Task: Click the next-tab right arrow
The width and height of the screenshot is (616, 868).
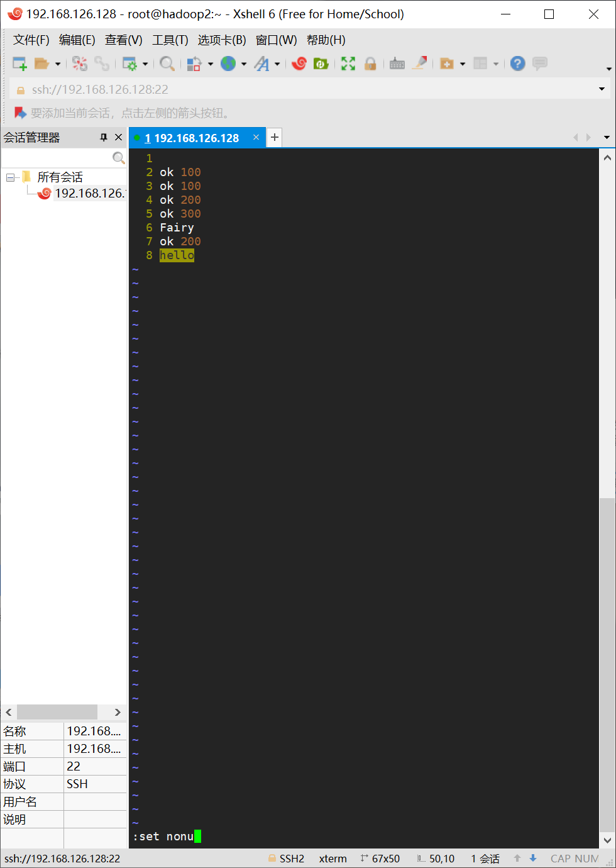Action: pos(588,137)
